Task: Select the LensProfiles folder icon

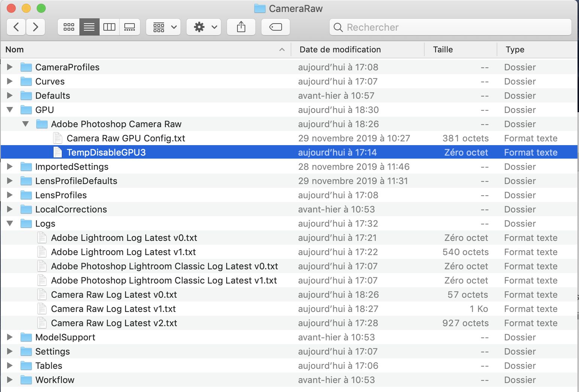Action: point(26,195)
